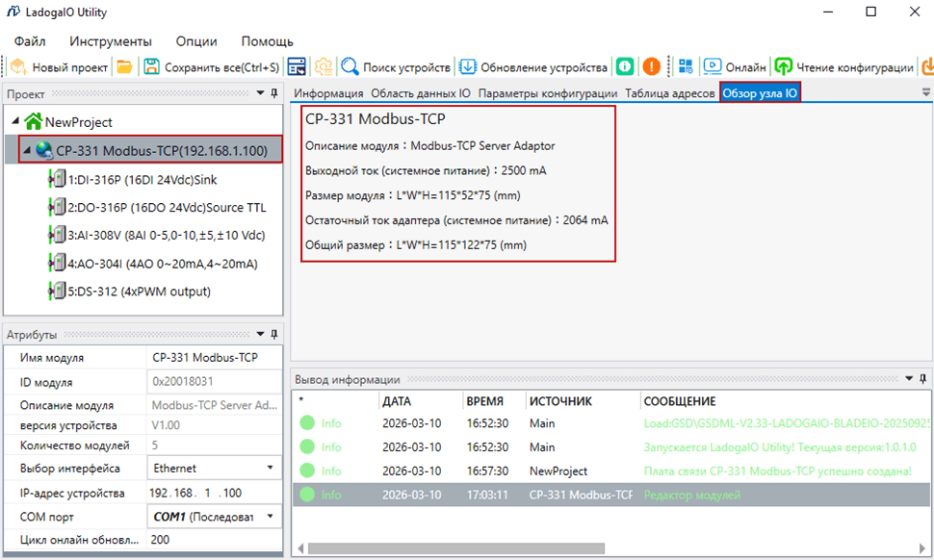Click the blue grid modules icon
This screenshot has width=934, height=560.
point(686,66)
